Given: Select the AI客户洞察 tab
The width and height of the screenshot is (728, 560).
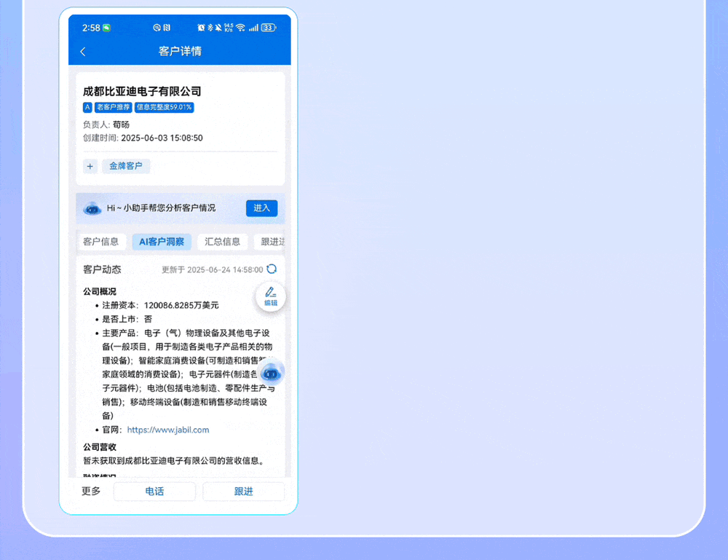Looking at the screenshot, I should point(162,242).
